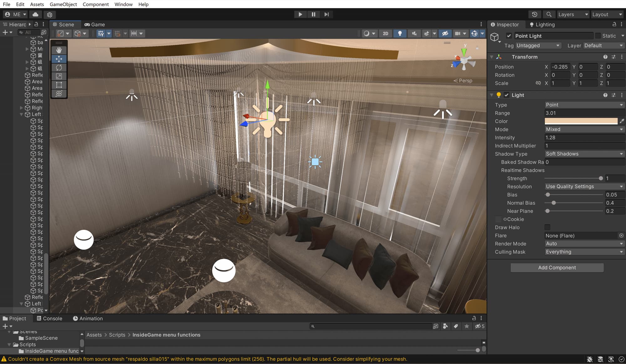Open Transform component preset icon
Image resolution: width=626 pixels, height=364 pixels.
click(x=613, y=57)
